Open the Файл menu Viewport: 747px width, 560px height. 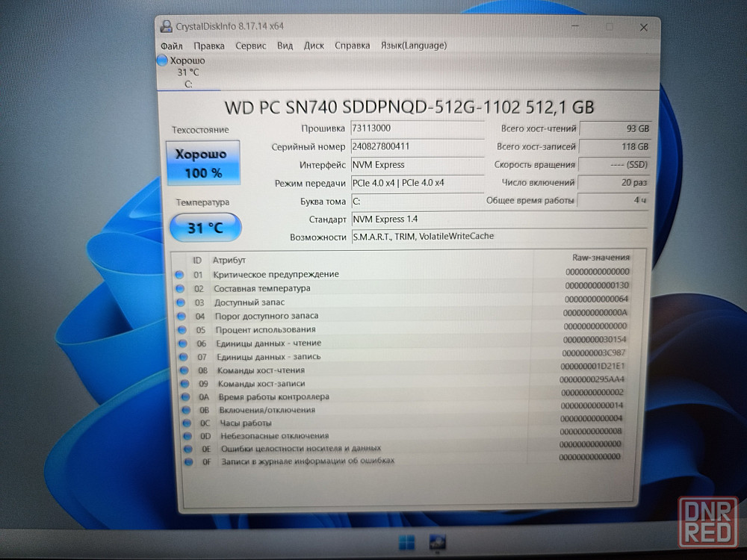coord(171,46)
